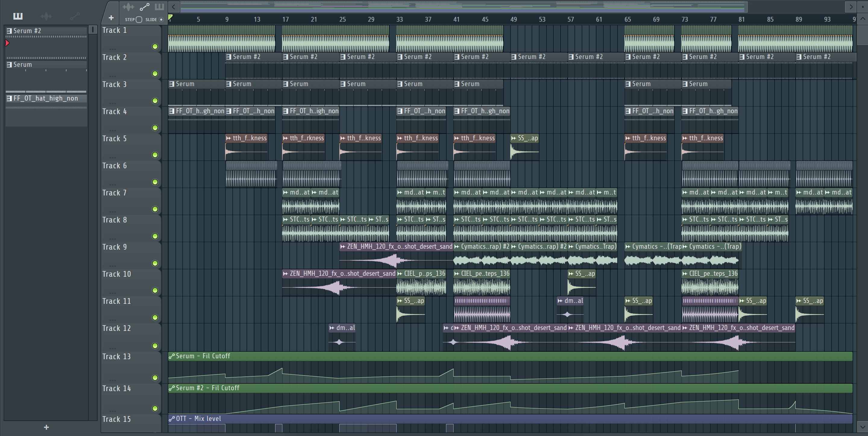Mute Track 10 with its green LED

pyautogui.click(x=155, y=290)
